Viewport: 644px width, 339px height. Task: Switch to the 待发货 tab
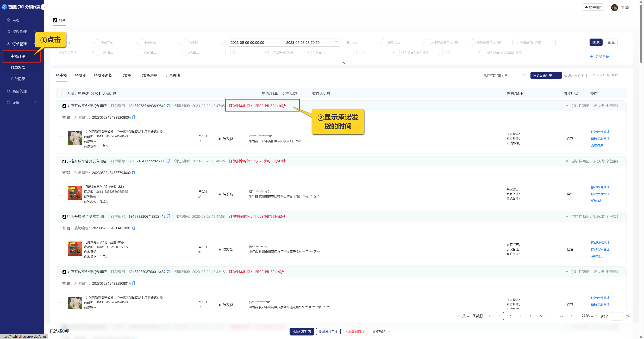[80, 75]
